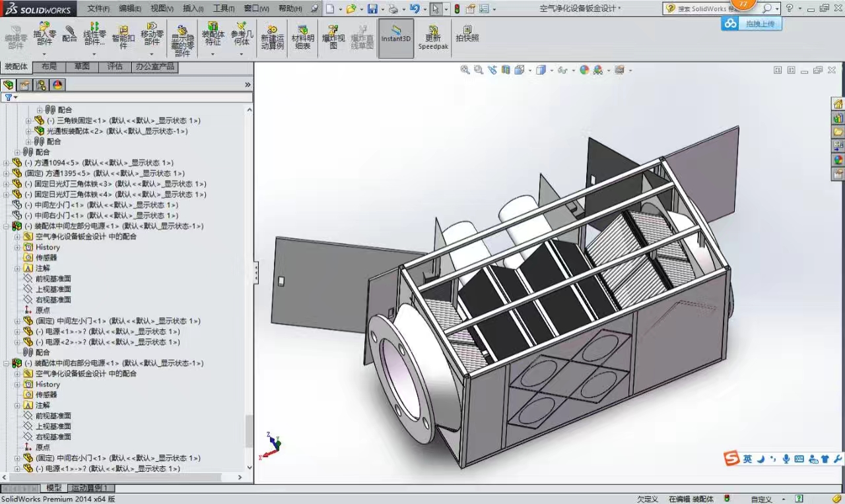Open Linear Component Pattern (线性零部件) tool

click(94, 34)
